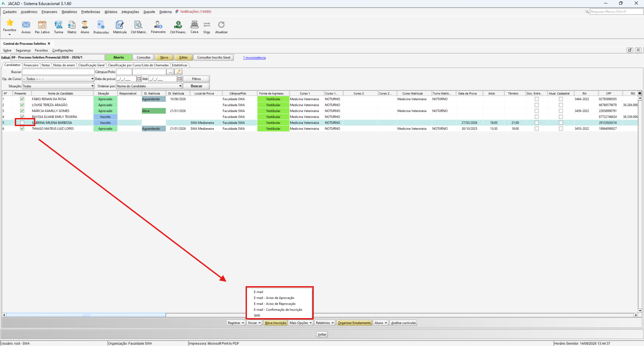This screenshot has height=346, width=644.
Task: Open the Situação dropdown
Action: point(58,86)
